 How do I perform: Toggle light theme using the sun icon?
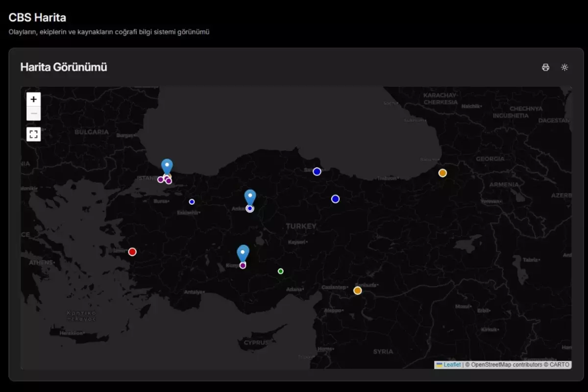tap(564, 67)
